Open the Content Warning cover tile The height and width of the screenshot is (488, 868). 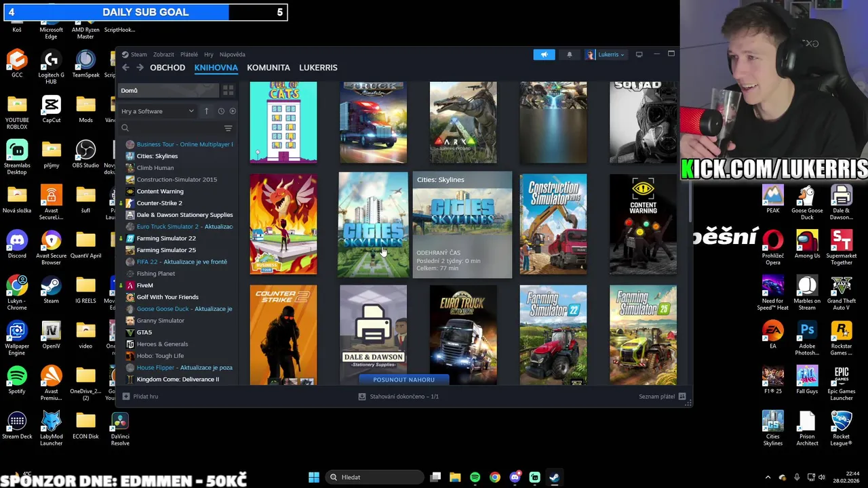(x=643, y=224)
